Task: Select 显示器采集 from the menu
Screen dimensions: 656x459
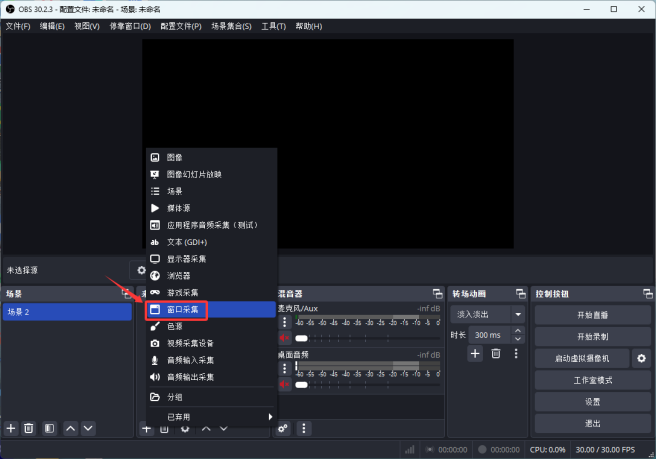Action: tap(211, 259)
